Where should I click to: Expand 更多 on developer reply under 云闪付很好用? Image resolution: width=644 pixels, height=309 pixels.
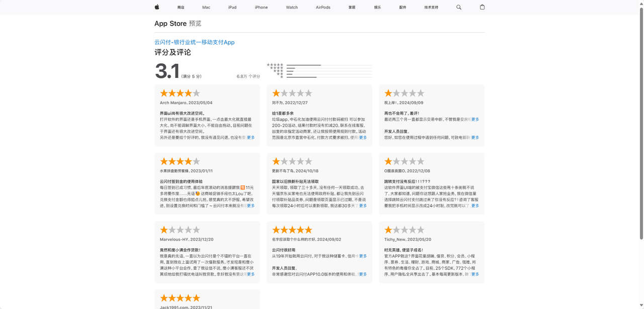363,274
